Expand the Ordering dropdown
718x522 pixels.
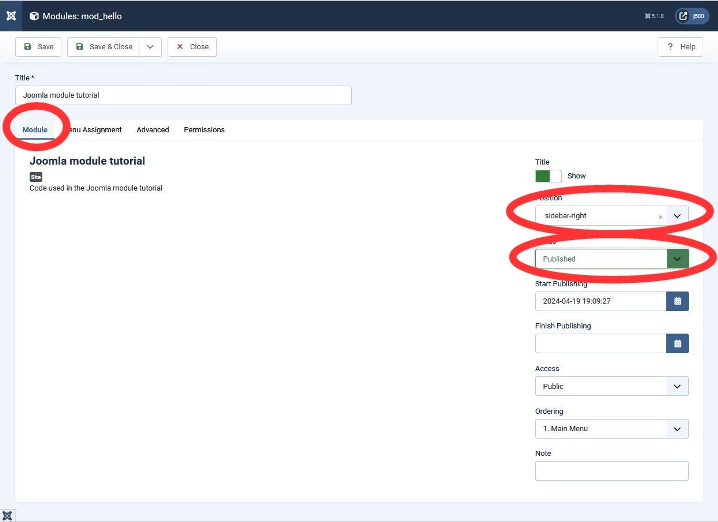[677, 429]
